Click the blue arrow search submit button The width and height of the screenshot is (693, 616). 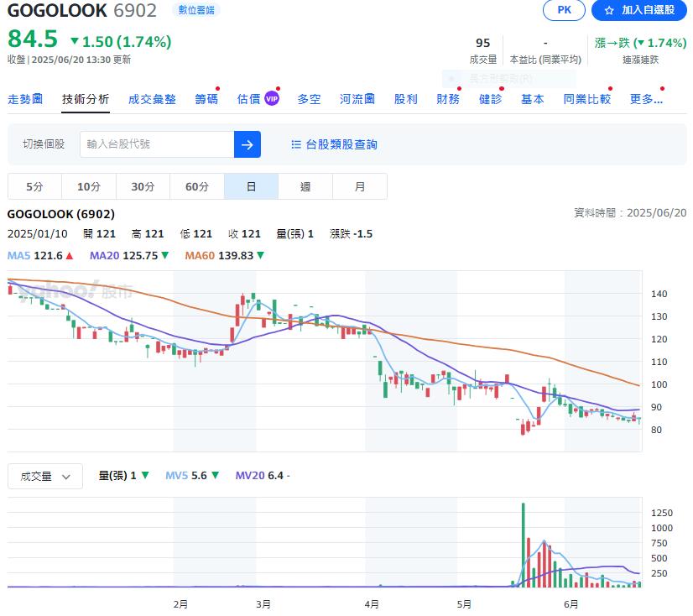(247, 144)
